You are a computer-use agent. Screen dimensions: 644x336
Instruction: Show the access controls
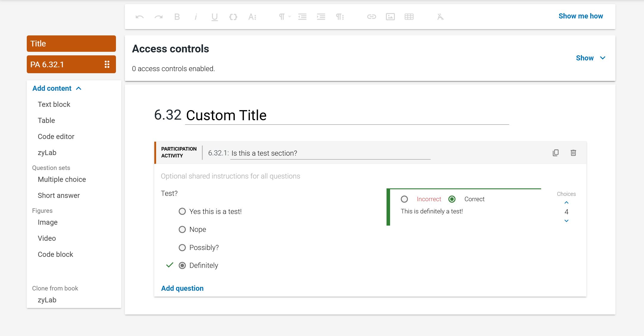[x=585, y=58]
